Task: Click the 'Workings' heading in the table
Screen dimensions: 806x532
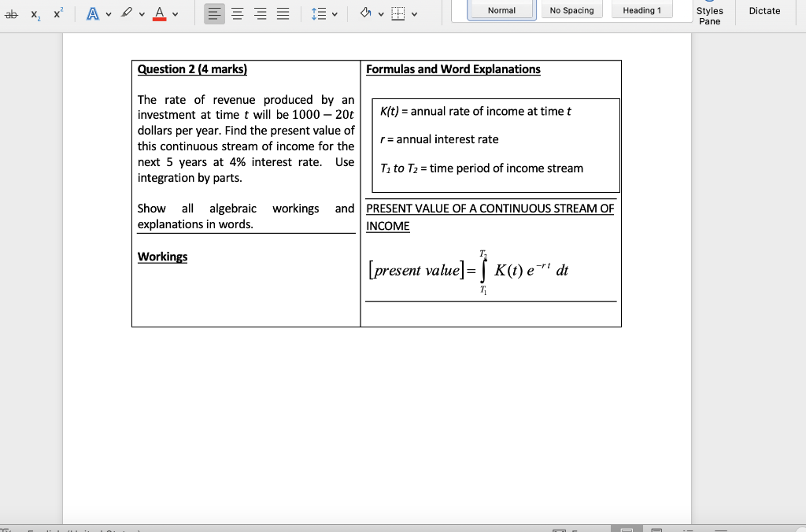Action: pos(162,257)
